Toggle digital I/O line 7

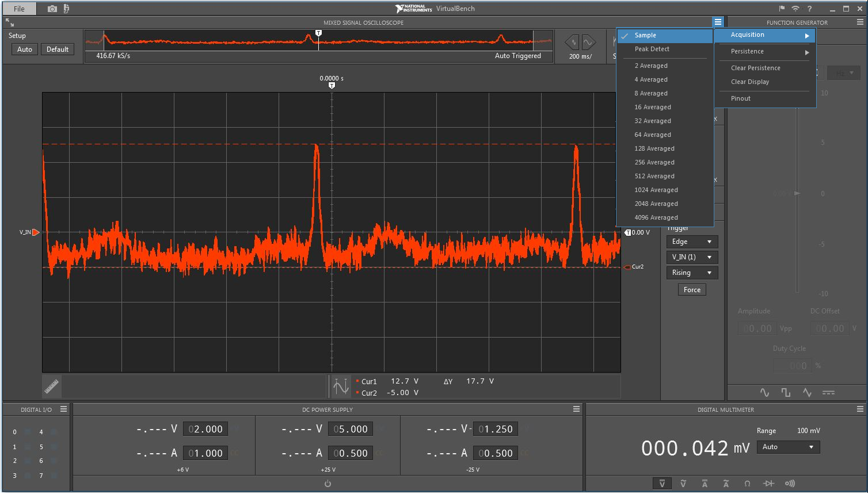(x=53, y=476)
